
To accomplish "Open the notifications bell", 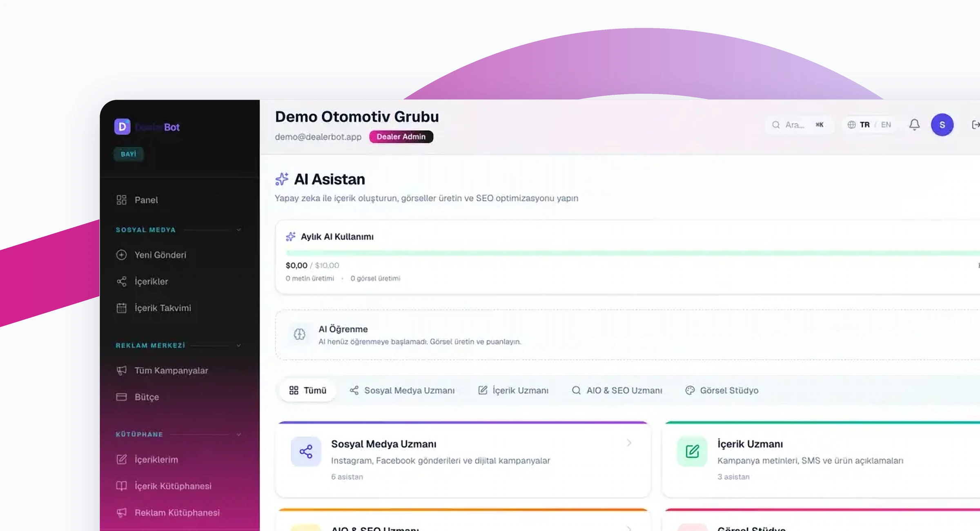I will tap(914, 125).
